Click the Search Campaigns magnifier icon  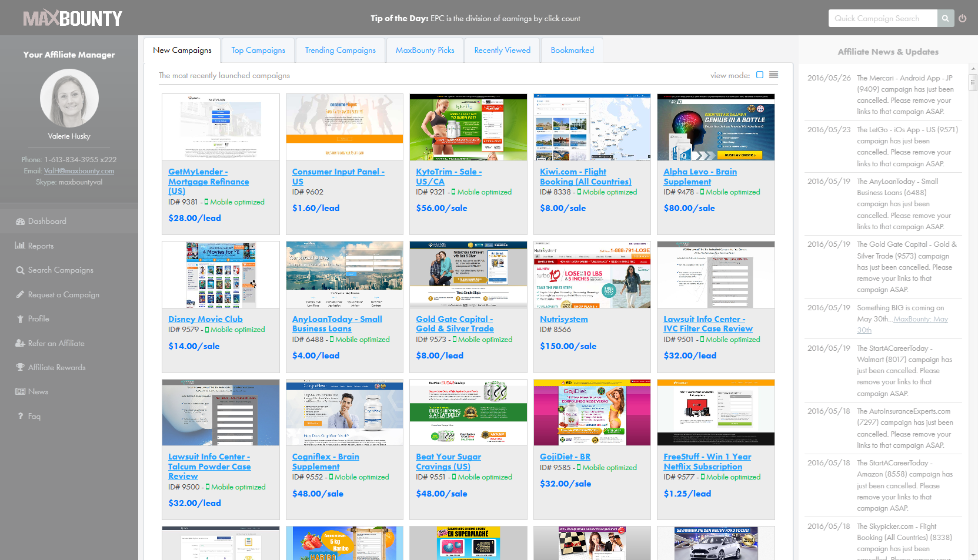20,270
